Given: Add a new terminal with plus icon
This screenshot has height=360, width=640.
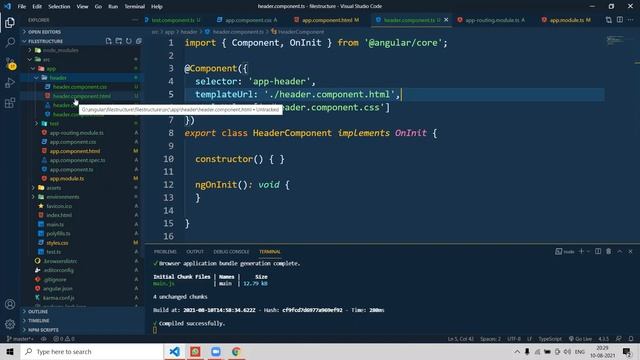Looking at the screenshot, I should tap(581, 251).
